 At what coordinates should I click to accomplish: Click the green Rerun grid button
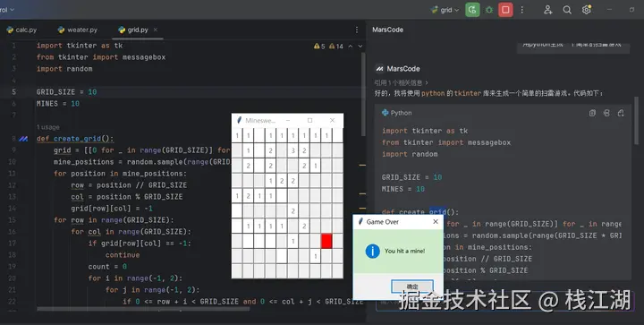pyautogui.click(x=472, y=10)
